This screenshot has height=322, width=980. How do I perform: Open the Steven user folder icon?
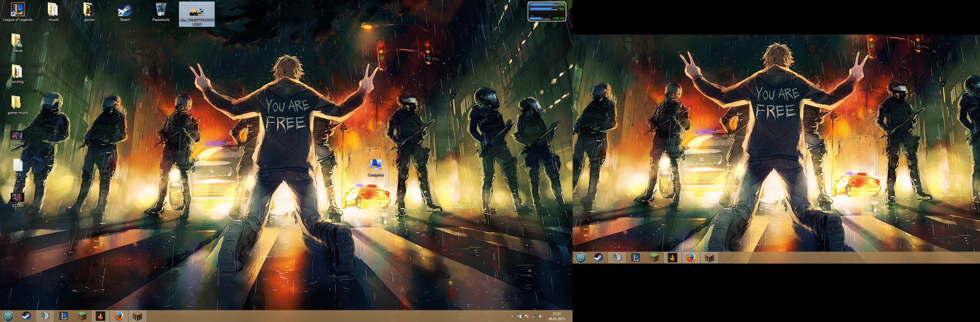point(18,43)
